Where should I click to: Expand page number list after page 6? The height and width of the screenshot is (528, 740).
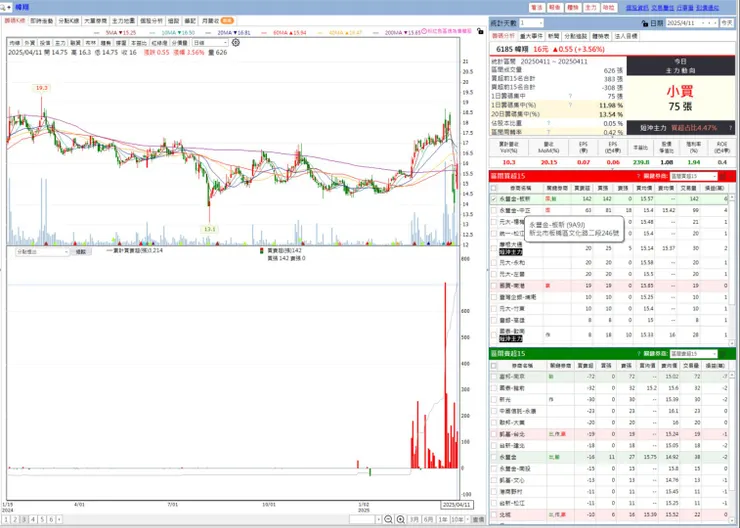(x=59, y=520)
